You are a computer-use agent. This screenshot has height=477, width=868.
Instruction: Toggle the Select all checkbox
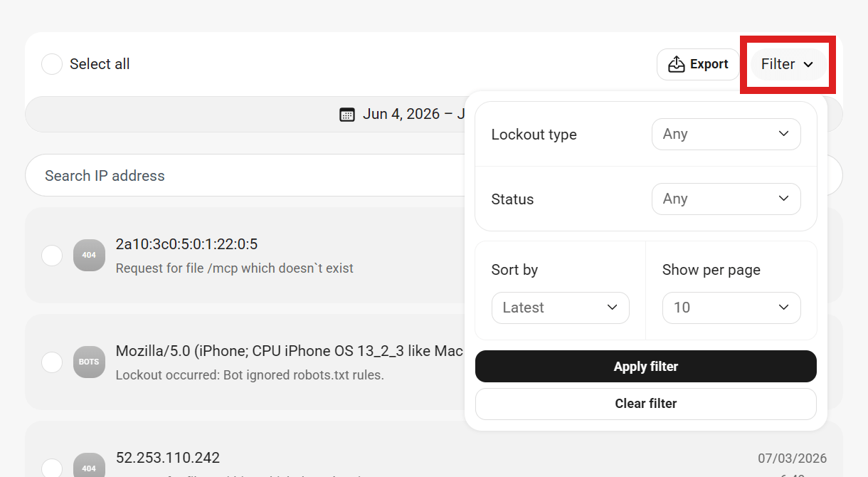pos(52,64)
